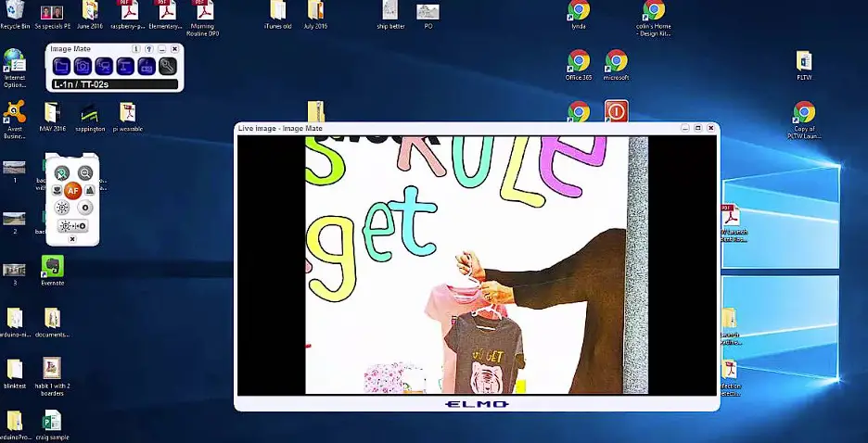The width and height of the screenshot is (868, 443).
Task: Capture a still with the camera button
Action: click(x=83, y=67)
